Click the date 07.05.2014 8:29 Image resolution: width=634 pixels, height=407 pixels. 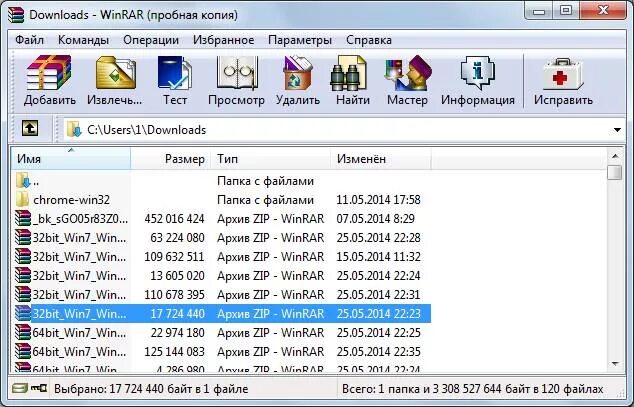376,219
